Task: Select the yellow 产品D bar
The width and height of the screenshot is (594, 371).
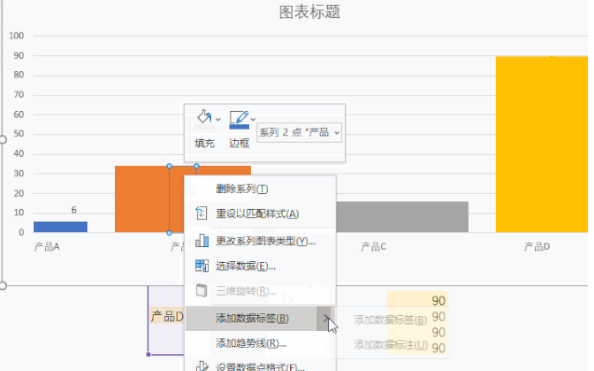Action: click(542, 144)
